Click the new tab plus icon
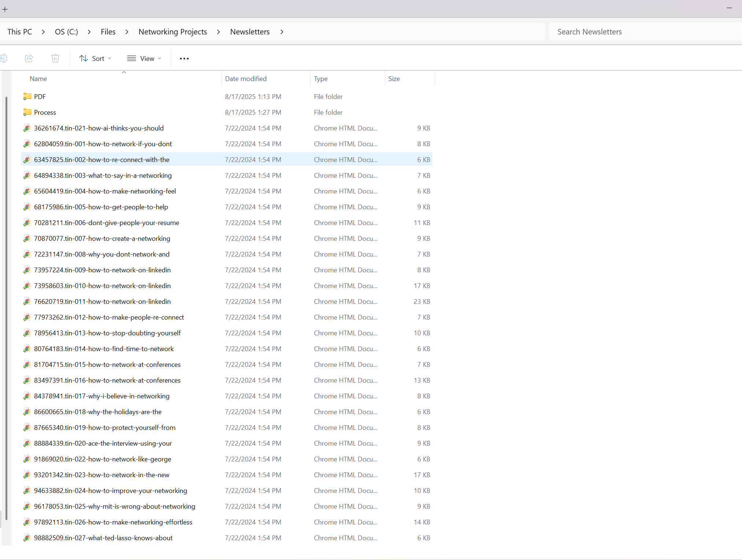This screenshot has height=560, width=742. (5, 9)
